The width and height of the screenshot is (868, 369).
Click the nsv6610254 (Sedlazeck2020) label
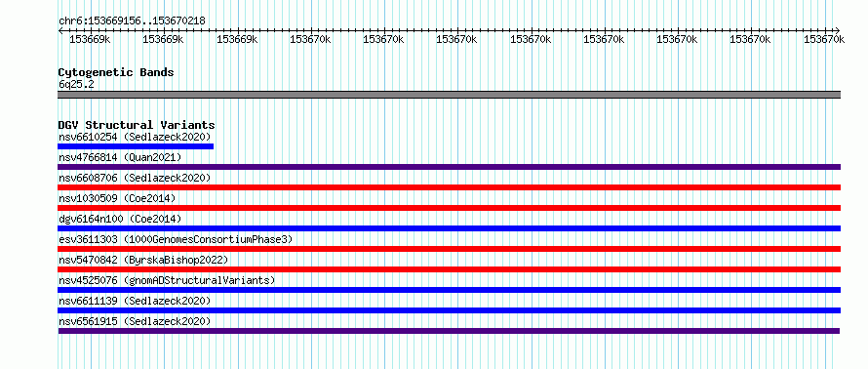tap(135, 137)
